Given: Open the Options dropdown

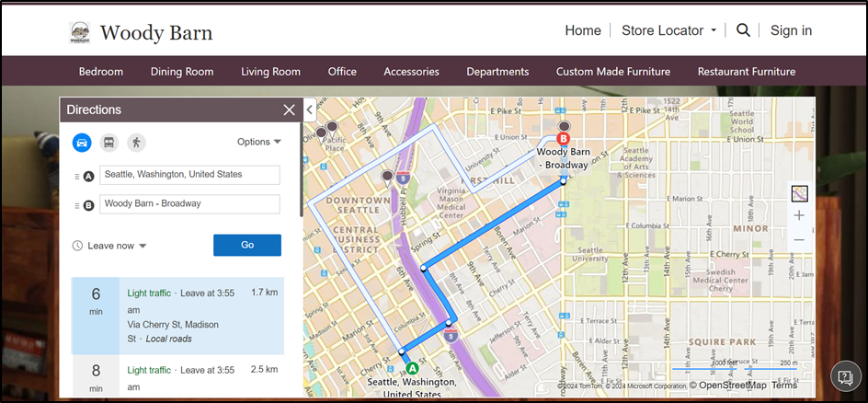Looking at the screenshot, I should click(259, 142).
